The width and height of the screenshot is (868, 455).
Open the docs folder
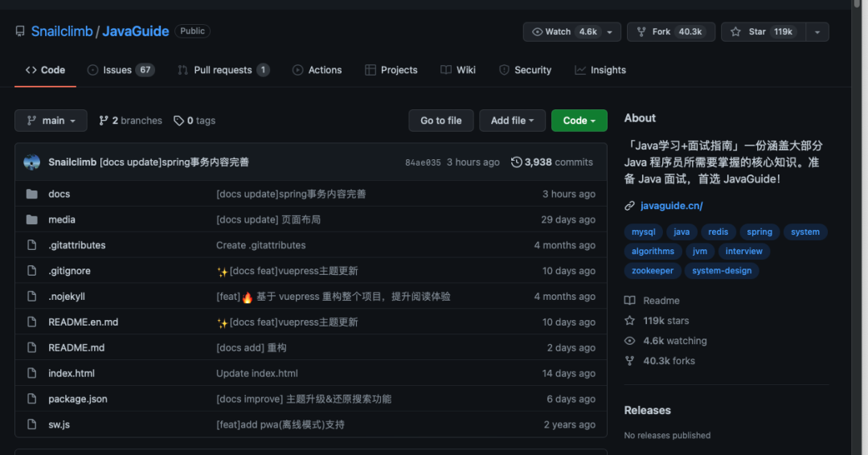[59, 194]
